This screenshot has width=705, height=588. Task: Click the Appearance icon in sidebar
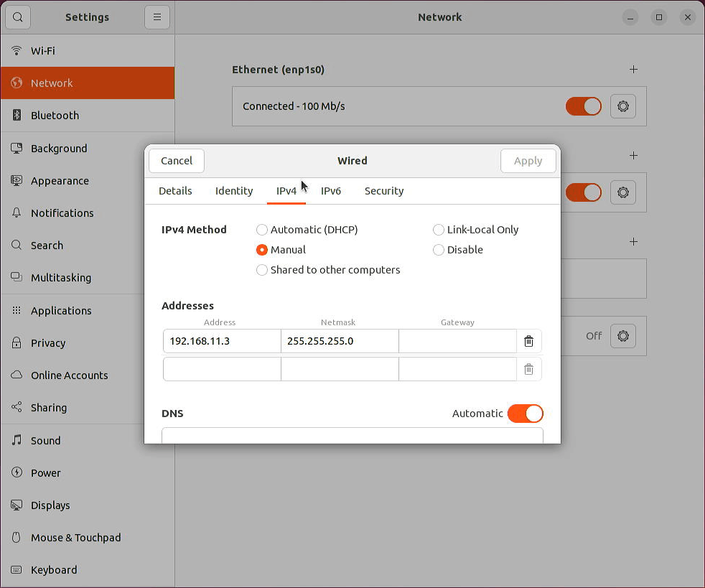coord(17,180)
